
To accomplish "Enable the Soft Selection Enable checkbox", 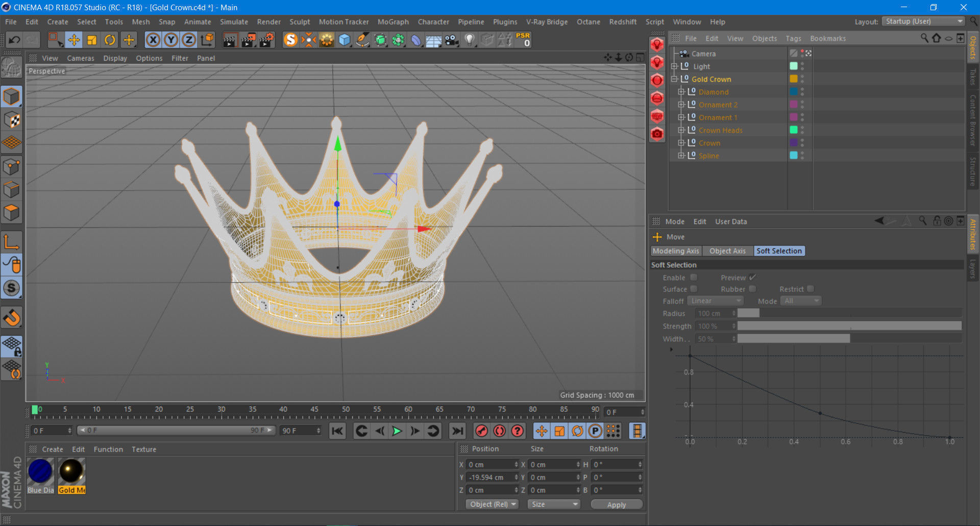I will coord(694,278).
